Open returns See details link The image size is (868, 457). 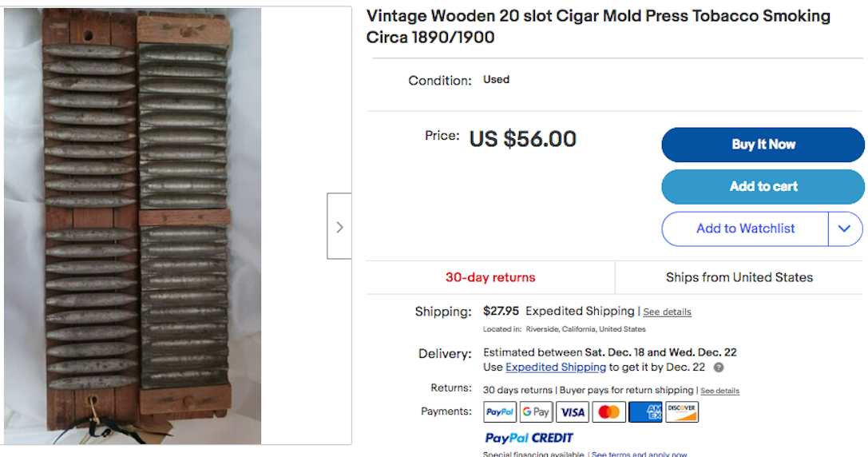click(x=719, y=391)
